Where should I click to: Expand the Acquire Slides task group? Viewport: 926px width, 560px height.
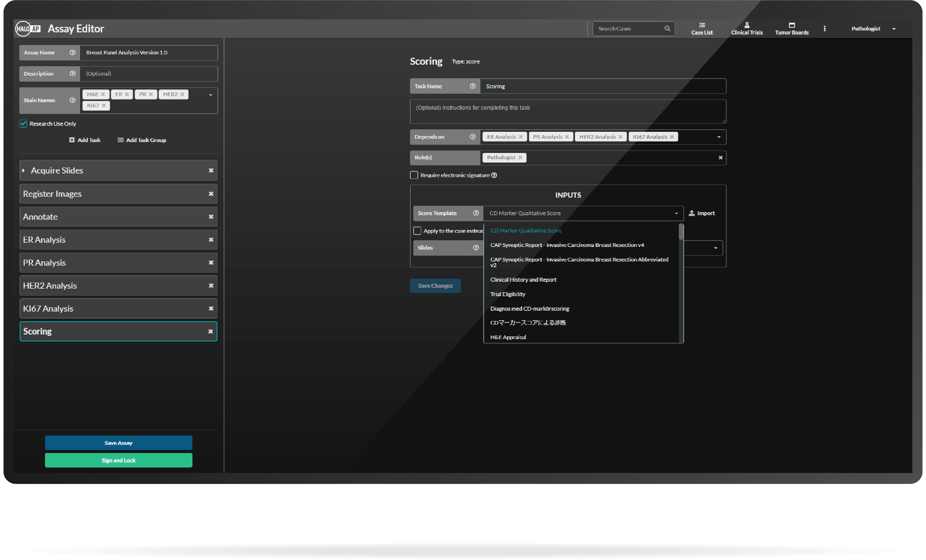[24, 171]
